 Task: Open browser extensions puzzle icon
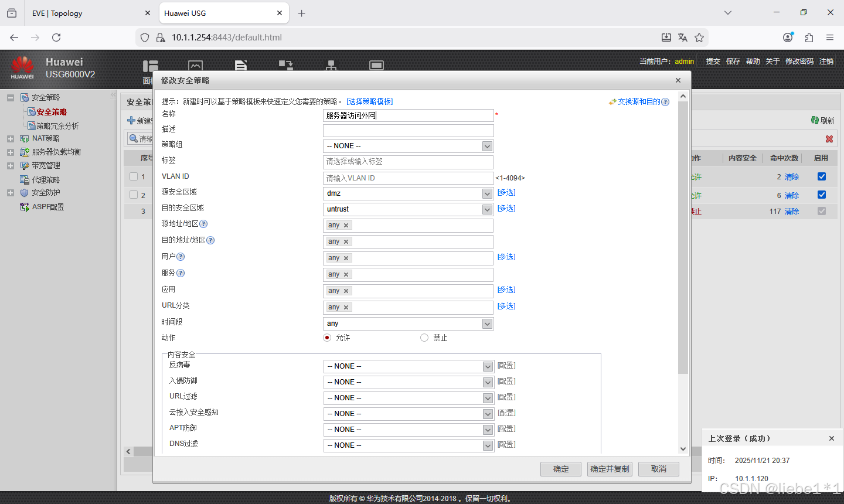pos(809,38)
